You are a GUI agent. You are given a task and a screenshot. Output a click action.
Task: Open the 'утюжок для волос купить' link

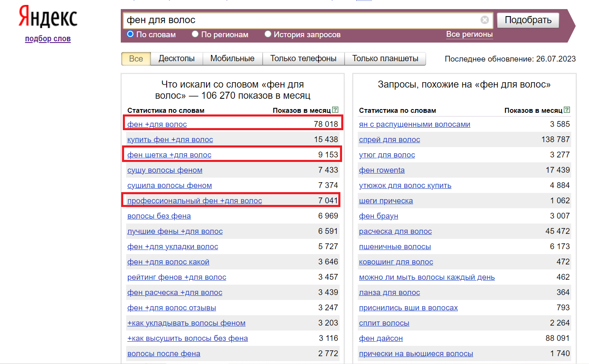coord(405,186)
